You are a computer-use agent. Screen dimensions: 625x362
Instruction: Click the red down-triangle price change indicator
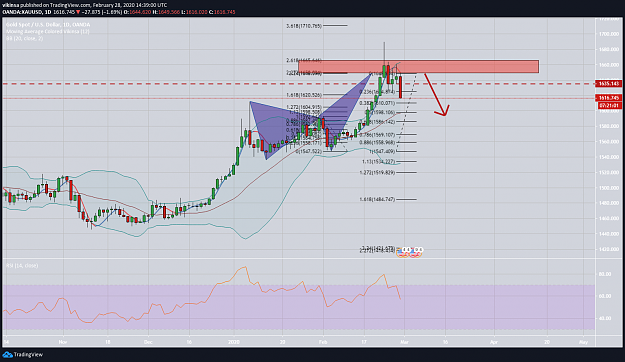click(78, 12)
